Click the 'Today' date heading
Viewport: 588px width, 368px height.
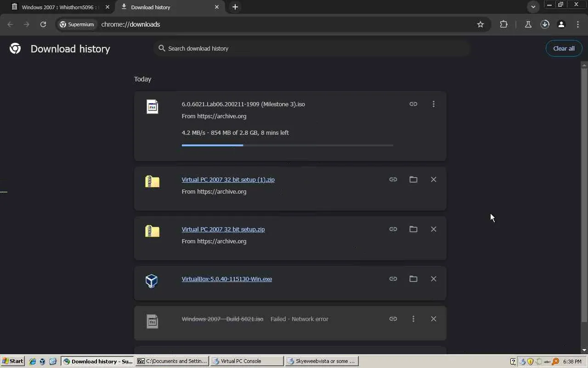click(142, 79)
